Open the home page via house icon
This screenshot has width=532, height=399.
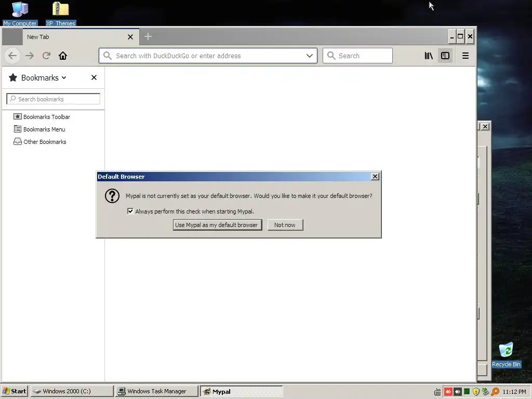click(63, 56)
